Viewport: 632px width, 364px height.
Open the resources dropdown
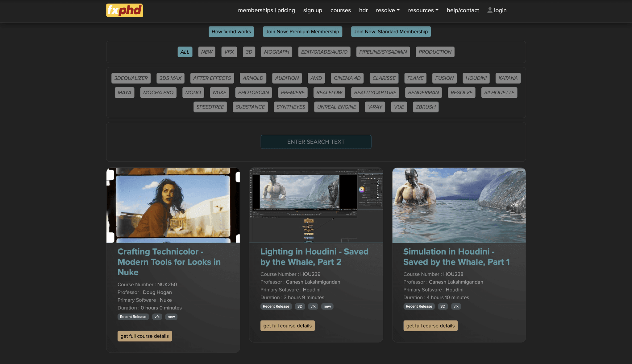pos(423,10)
